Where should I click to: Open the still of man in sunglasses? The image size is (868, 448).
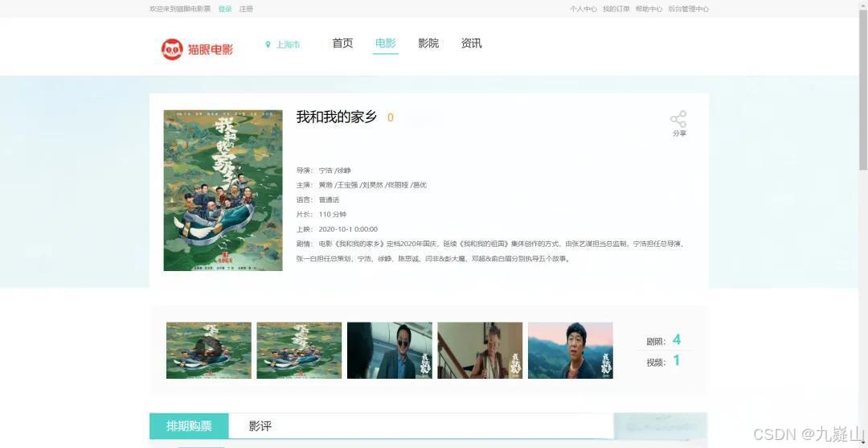(390, 351)
